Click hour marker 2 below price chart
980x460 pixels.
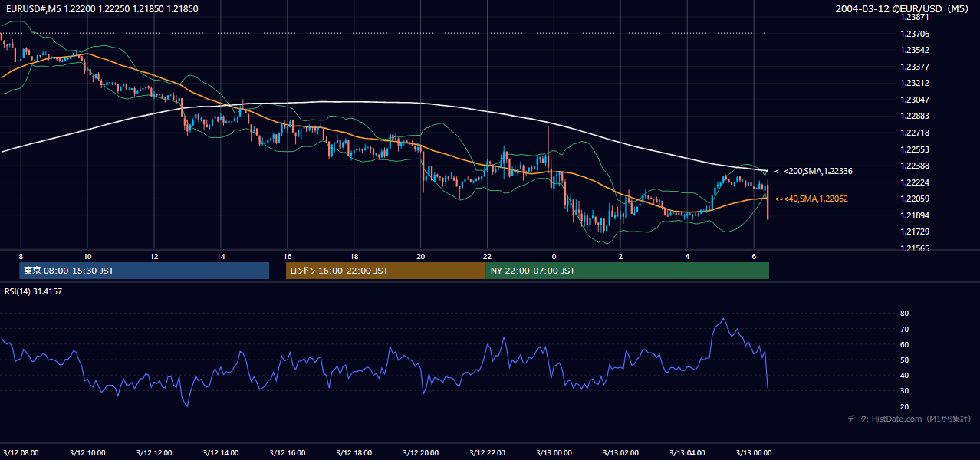coord(621,256)
